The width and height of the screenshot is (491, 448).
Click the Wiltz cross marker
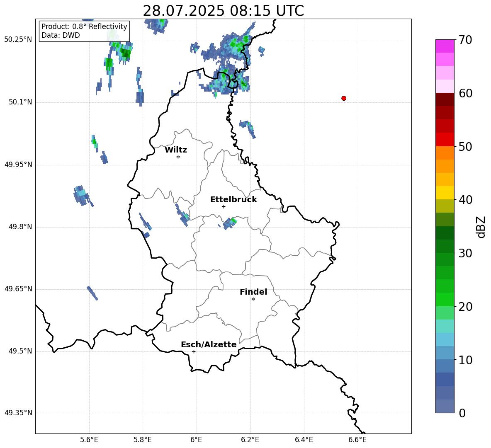click(178, 157)
